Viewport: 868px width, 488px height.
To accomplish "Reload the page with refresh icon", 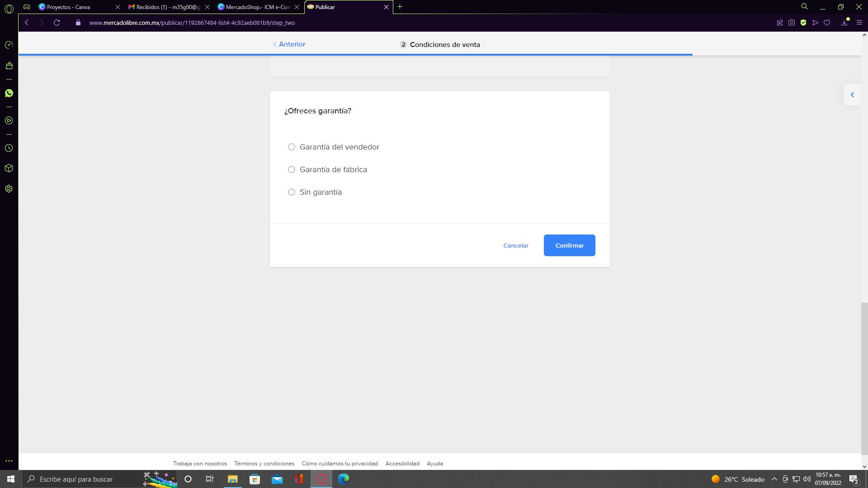I will (57, 23).
